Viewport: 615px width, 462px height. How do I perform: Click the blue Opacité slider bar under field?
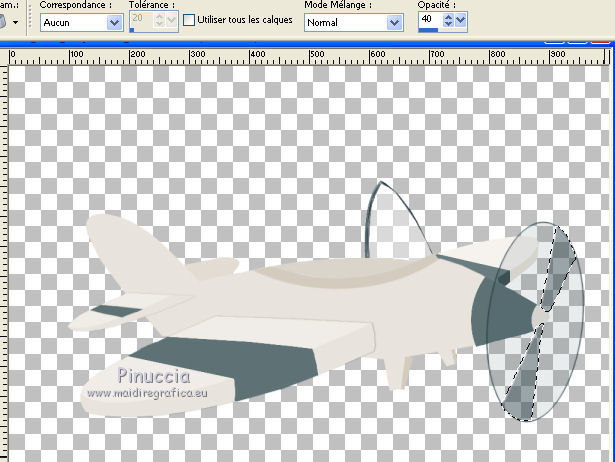click(428, 30)
